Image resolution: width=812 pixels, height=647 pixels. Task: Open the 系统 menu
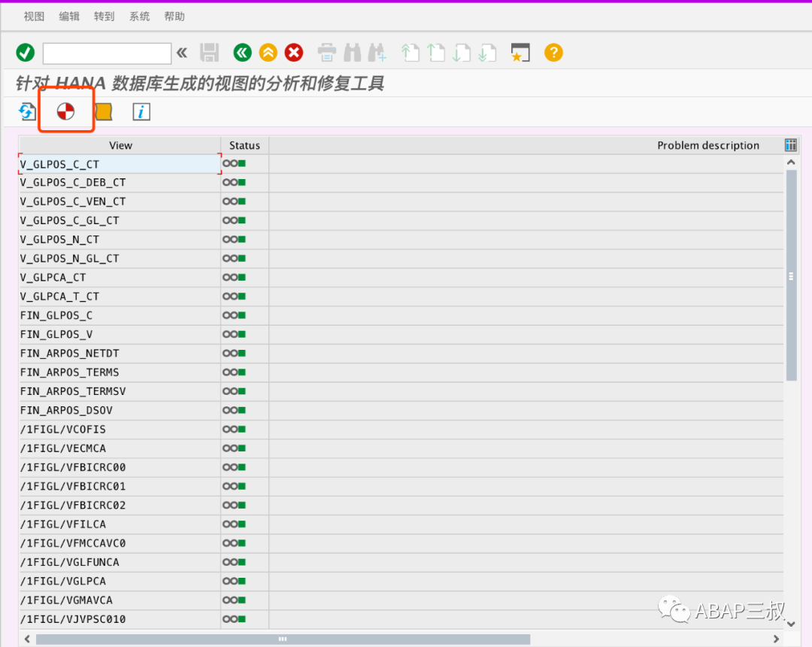139,17
